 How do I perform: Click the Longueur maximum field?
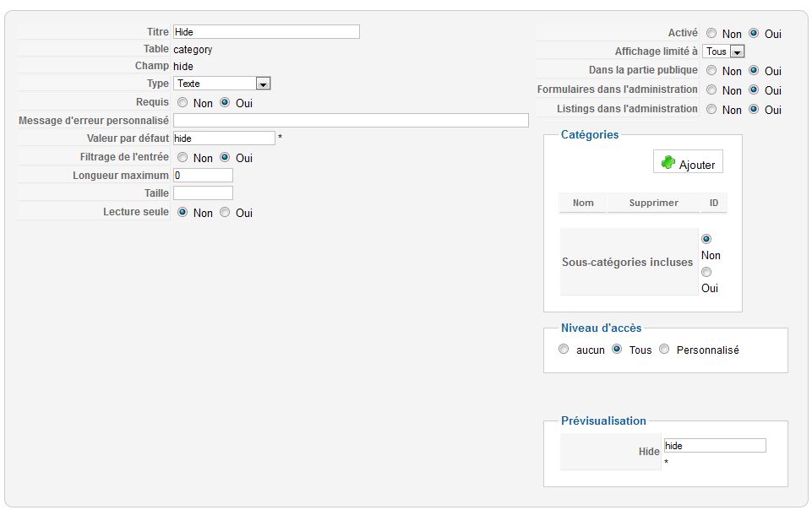click(203, 176)
